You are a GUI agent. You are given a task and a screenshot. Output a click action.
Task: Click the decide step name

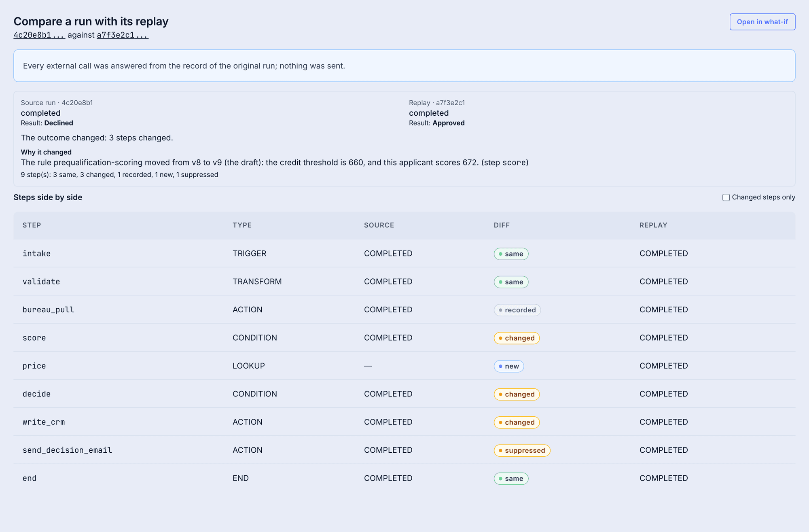(36, 394)
